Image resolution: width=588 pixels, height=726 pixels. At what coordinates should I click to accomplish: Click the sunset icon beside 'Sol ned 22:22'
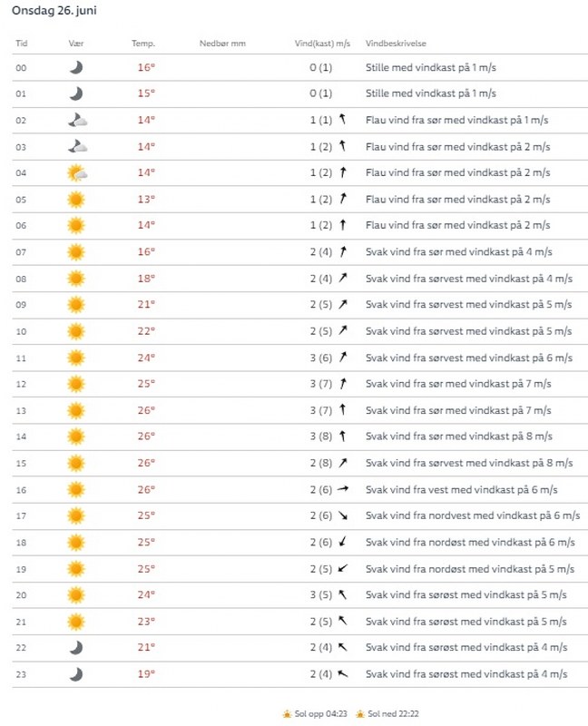click(x=360, y=714)
